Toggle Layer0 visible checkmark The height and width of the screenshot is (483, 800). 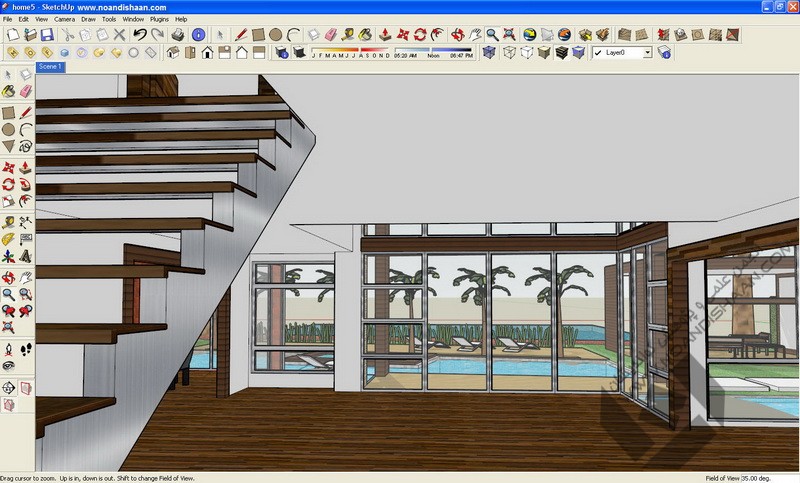tap(599, 52)
